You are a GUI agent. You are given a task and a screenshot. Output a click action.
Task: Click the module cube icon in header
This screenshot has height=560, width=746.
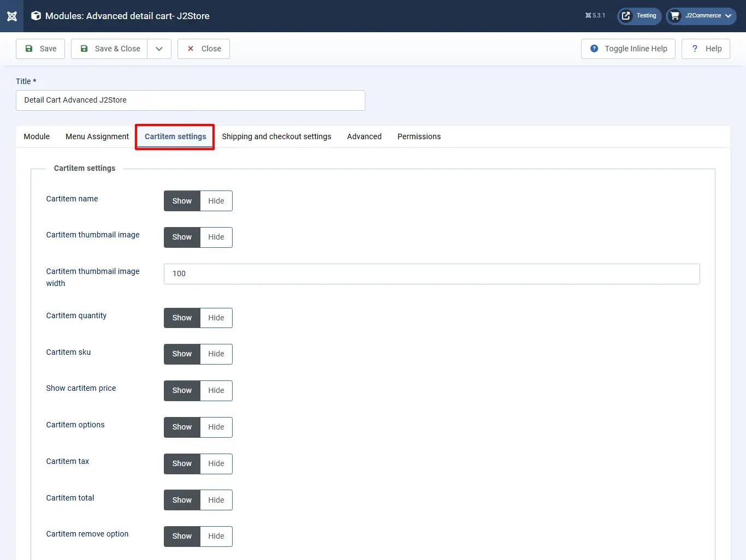36,16
